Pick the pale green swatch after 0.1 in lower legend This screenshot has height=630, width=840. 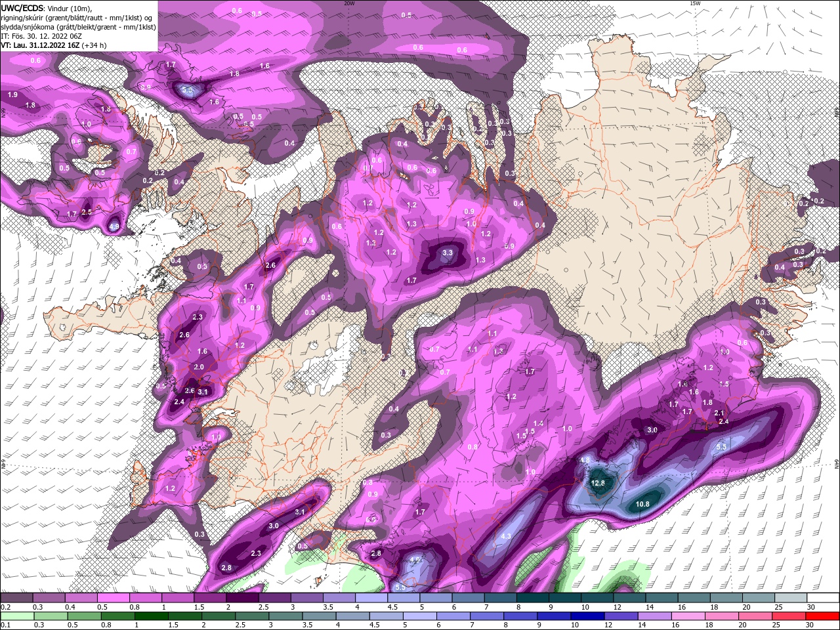coord(16,616)
